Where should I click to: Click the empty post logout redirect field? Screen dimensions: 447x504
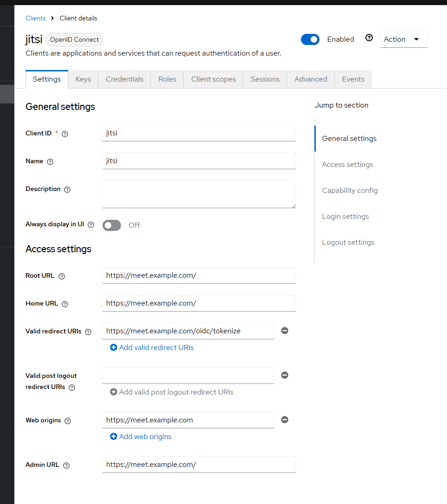pyautogui.click(x=188, y=376)
